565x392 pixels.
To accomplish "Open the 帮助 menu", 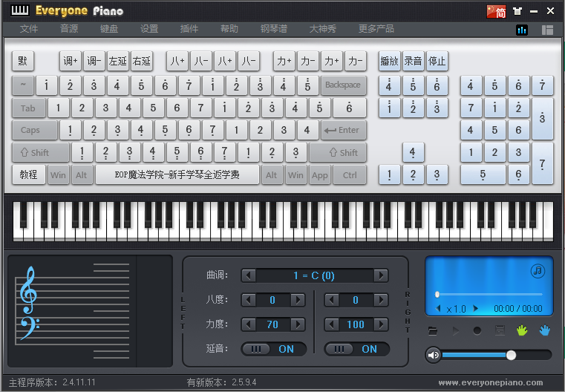I will point(229,29).
